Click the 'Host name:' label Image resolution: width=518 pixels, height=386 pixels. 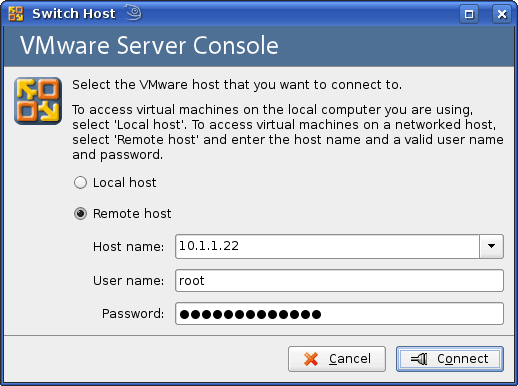(x=129, y=247)
